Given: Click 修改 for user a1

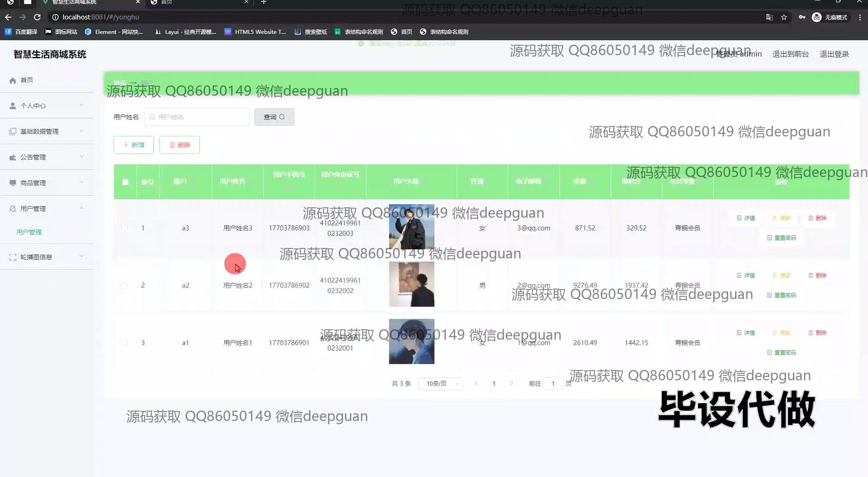Looking at the screenshot, I should 782,333.
